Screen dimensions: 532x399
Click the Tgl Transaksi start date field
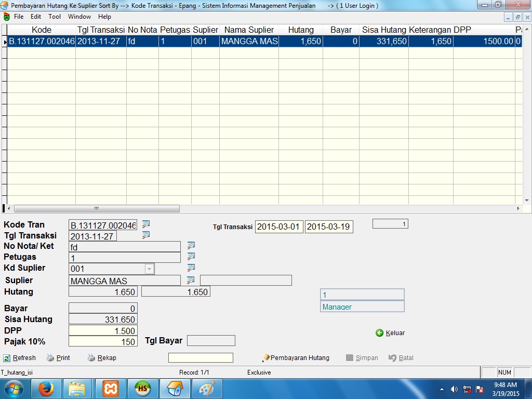(279, 227)
